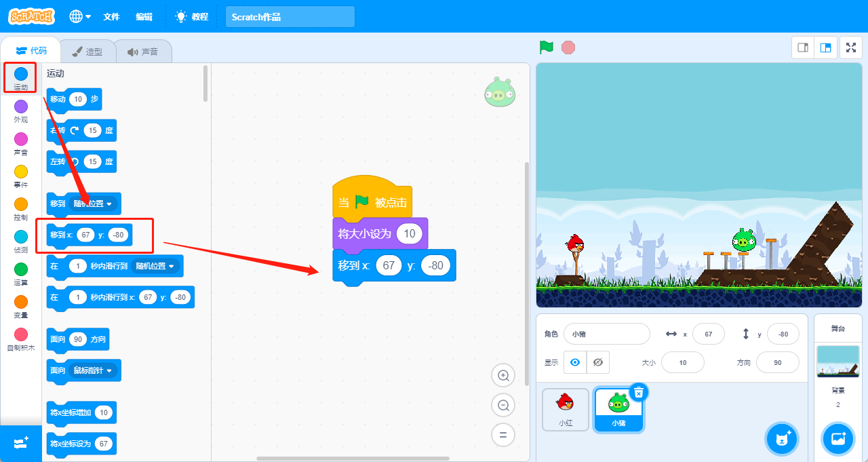Click the 将x坐标增加 10 block
This screenshot has width=868, height=462.
coord(81,412)
